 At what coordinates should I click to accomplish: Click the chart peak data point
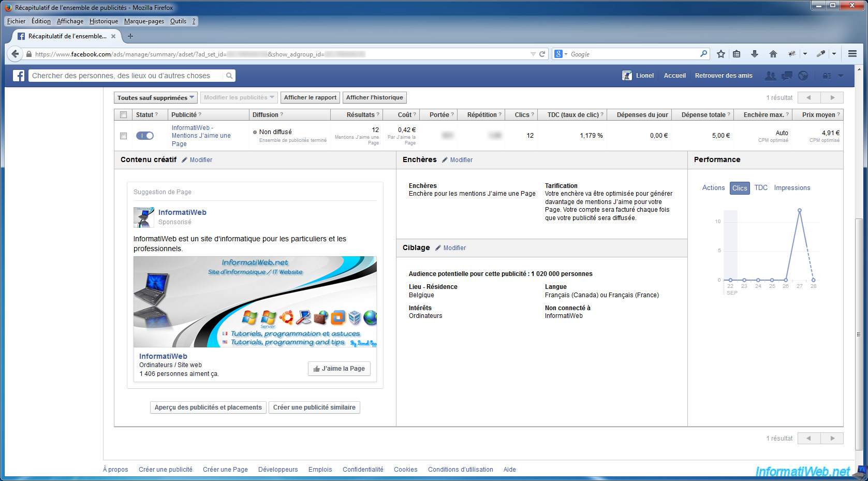800,210
